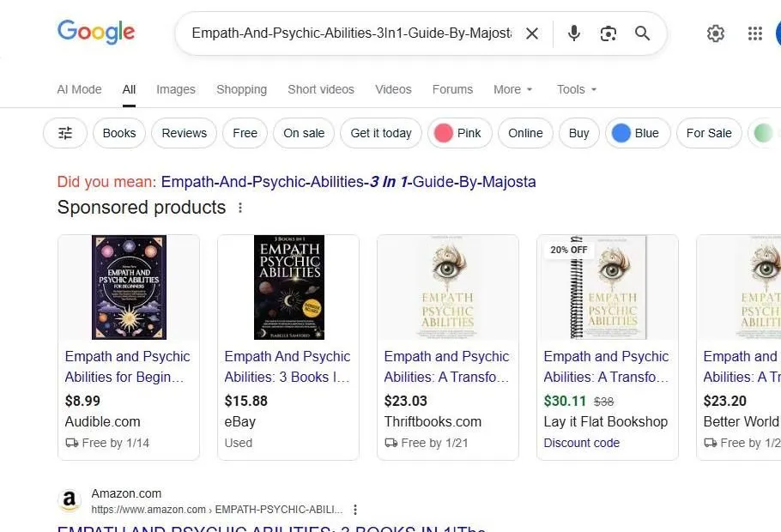Expand the Tools dropdown
Viewport: 781px width, 532px height.
576,89
